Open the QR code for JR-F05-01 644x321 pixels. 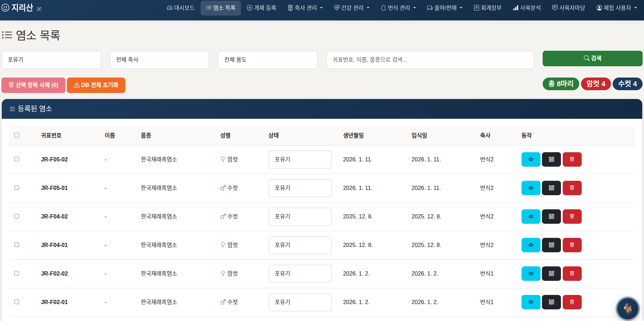point(551,188)
